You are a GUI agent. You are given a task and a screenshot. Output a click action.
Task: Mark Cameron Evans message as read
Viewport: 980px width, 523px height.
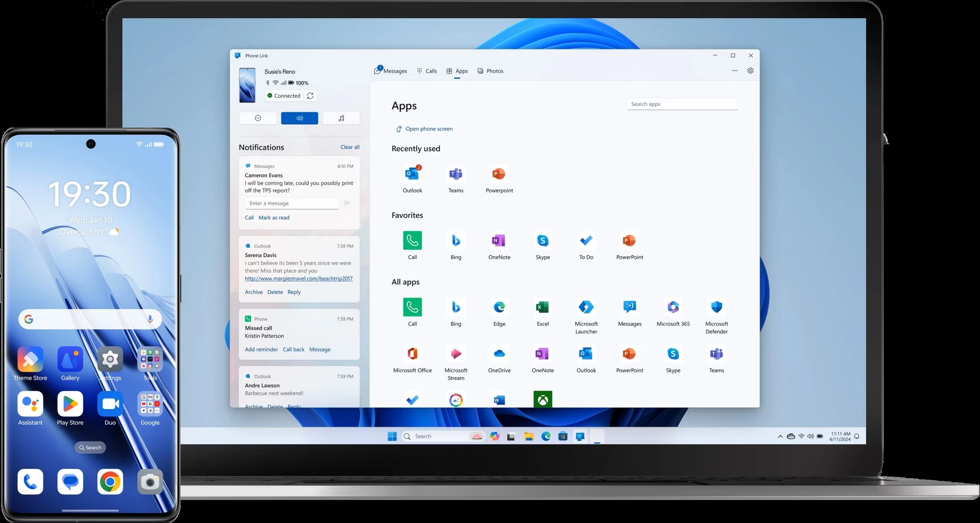click(274, 217)
